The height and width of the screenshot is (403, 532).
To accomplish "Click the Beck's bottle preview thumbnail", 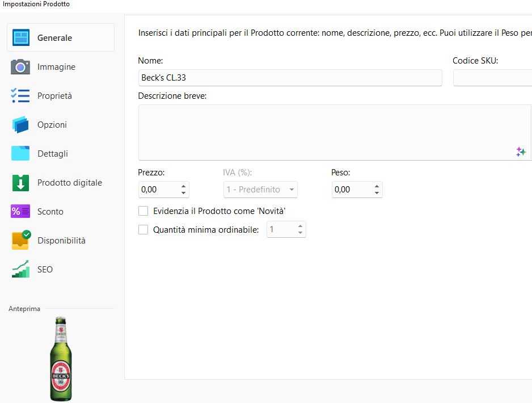I will point(62,359).
